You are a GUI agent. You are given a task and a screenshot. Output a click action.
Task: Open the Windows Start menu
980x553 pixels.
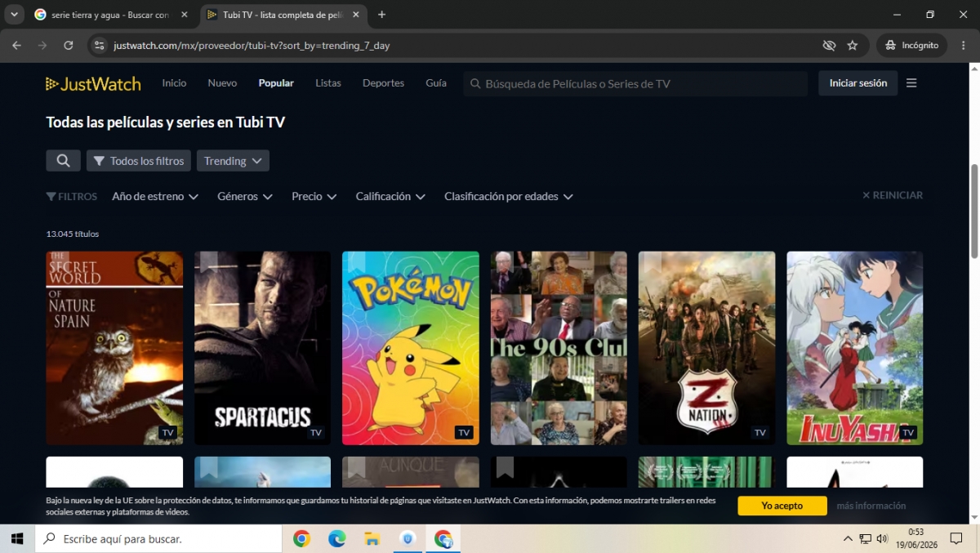(17, 539)
